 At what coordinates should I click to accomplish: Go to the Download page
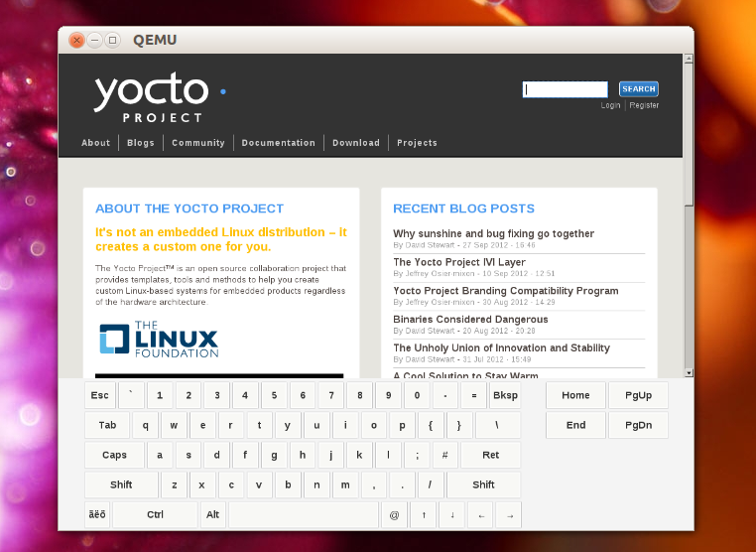click(x=355, y=143)
